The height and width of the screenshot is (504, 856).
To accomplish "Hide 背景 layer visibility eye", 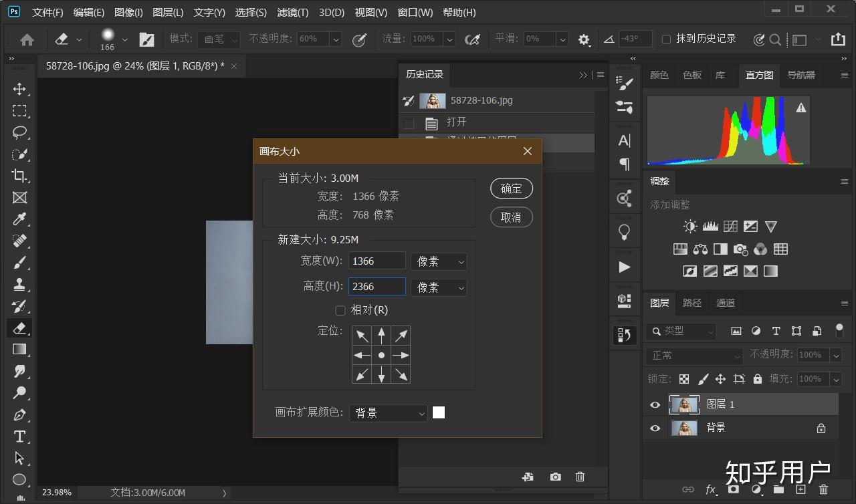I will tap(655, 428).
